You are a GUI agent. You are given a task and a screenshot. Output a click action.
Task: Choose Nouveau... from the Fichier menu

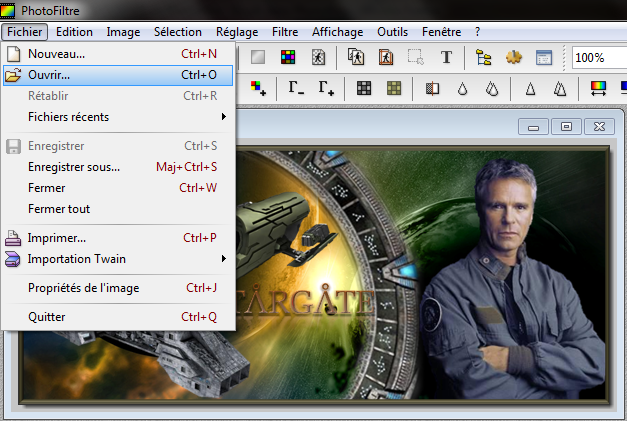(x=118, y=54)
